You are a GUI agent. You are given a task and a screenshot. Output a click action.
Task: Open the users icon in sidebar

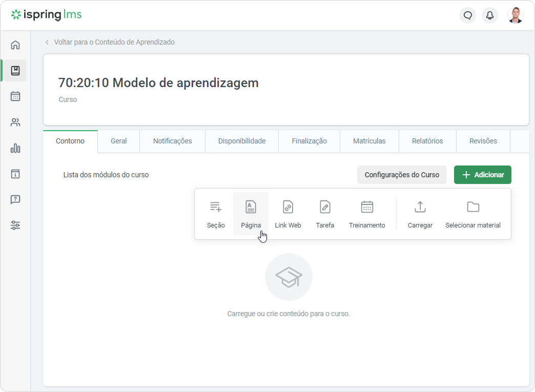pos(15,122)
